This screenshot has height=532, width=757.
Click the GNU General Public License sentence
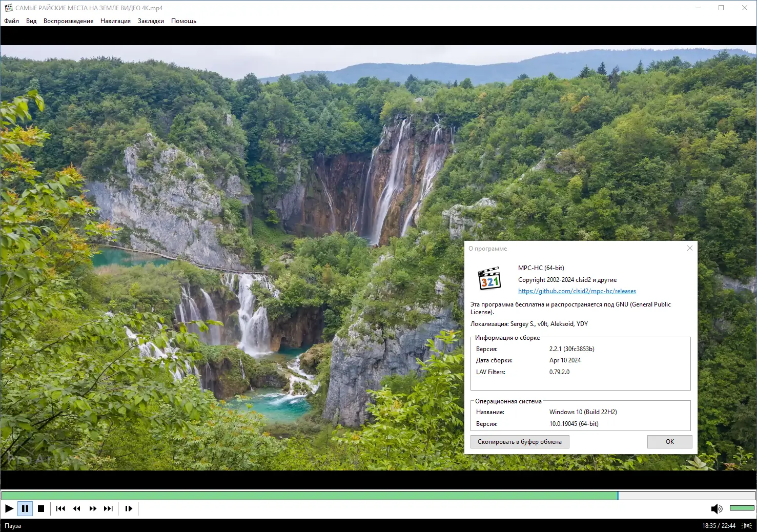570,308
